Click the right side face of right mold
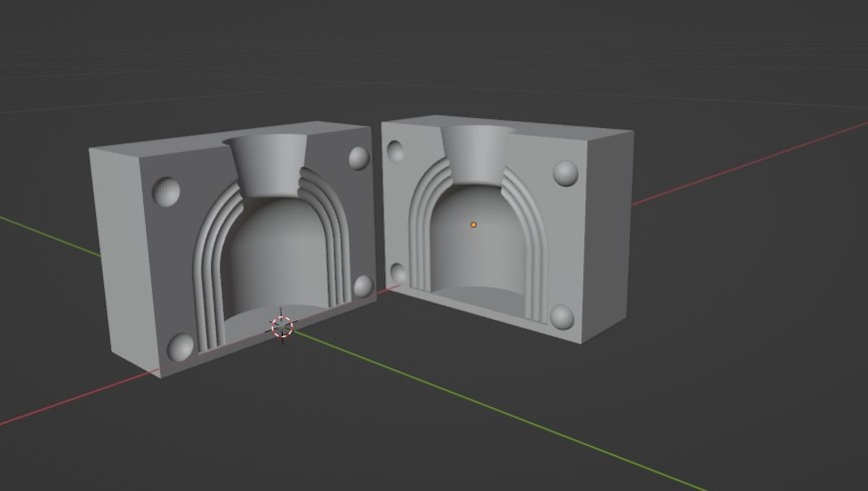This screenshot has width=868, height=491. 606,235
